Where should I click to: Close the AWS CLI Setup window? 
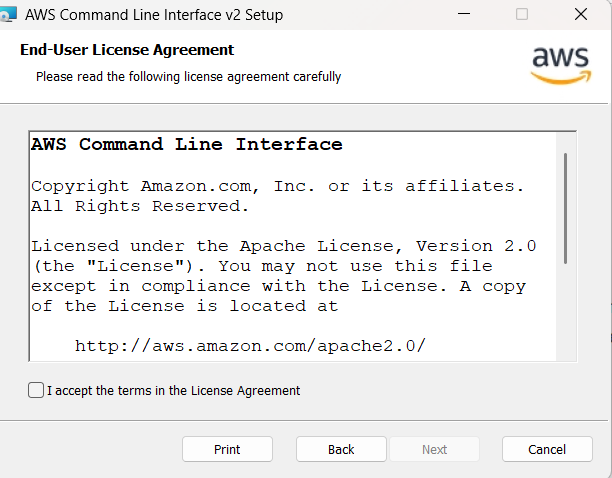click(581, 14)
